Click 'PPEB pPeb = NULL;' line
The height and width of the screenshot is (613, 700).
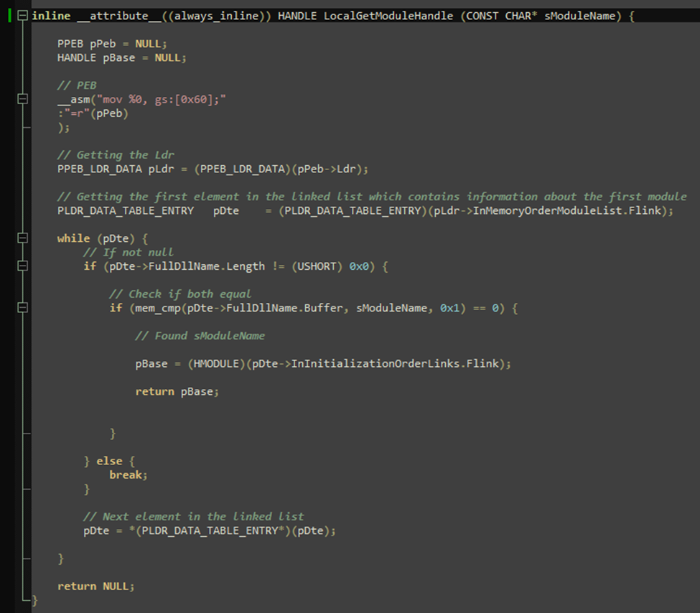click(x=111, y=44)
